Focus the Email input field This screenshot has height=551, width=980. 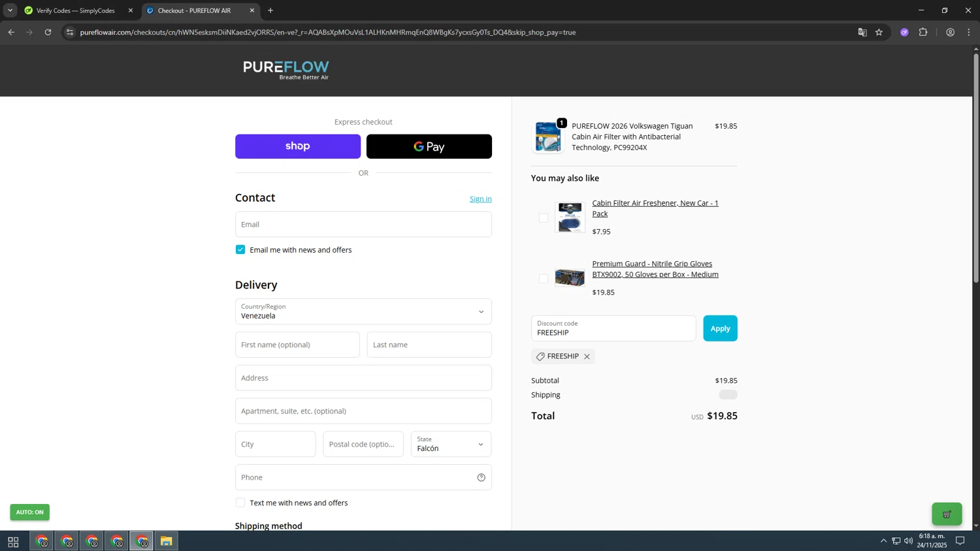(x=363, y=224)
